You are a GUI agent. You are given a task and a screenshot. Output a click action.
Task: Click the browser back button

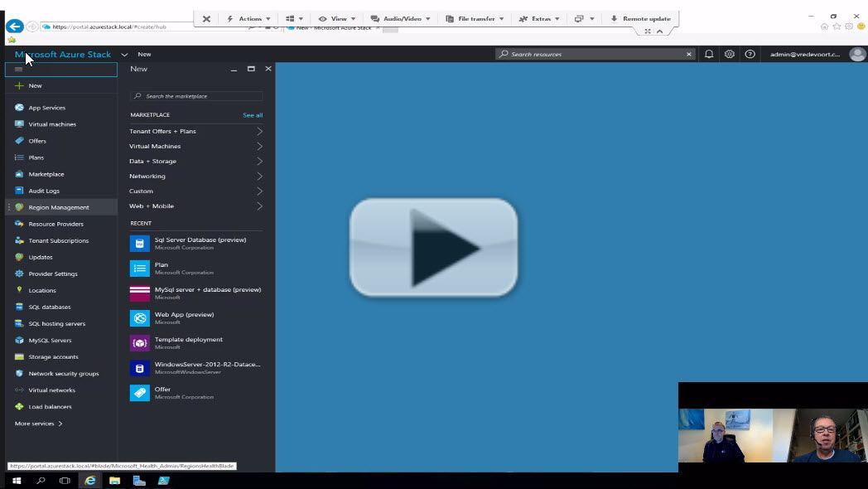[14, 26]
